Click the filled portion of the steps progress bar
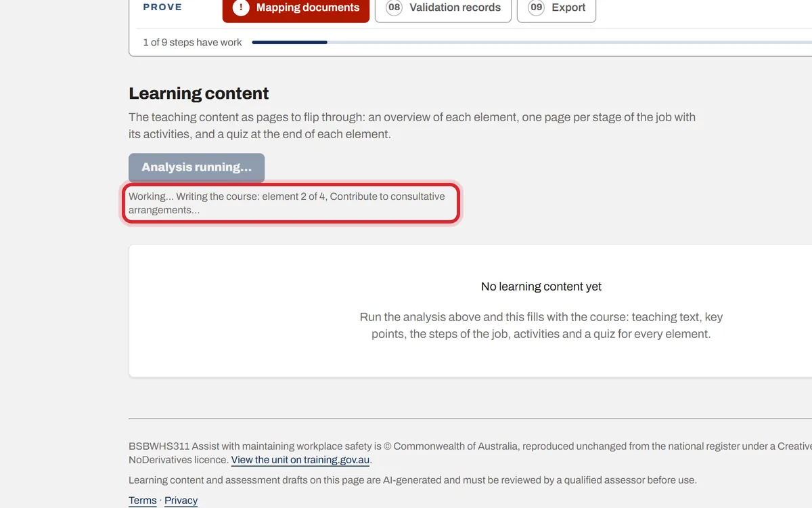 coord(290,42)
